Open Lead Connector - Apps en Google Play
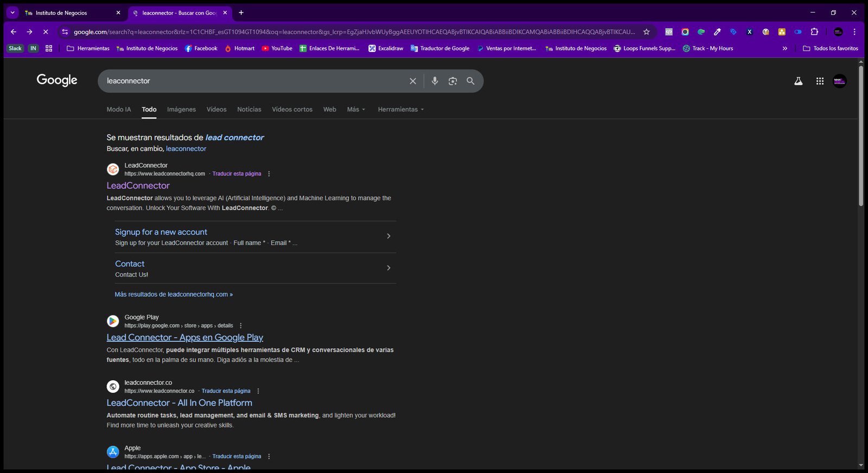This screenshot has width=868, height=473. click(x=184, y=337)
